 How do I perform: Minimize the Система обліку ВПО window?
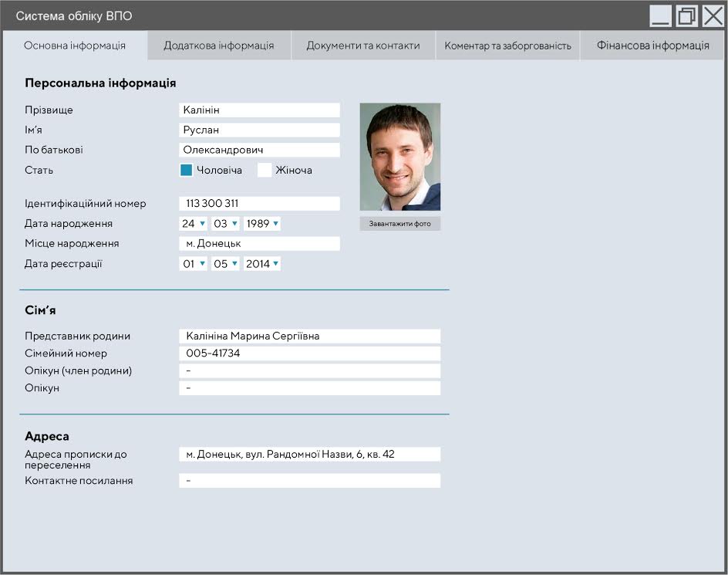(660, 16)
